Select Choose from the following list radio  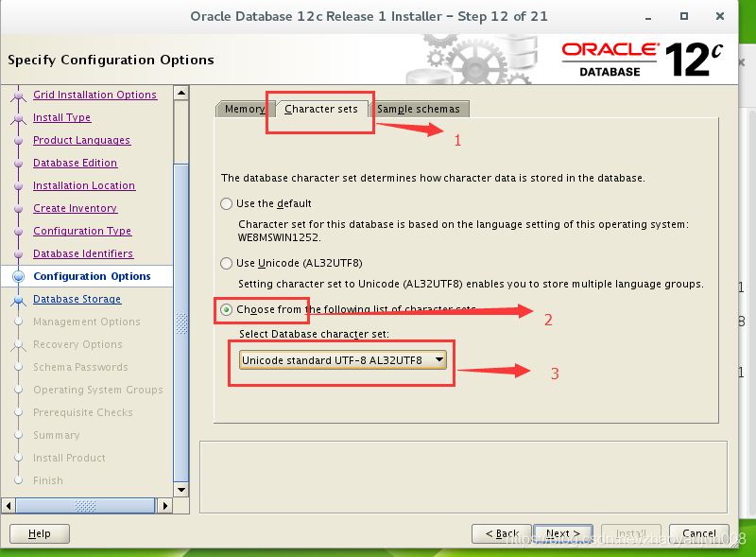coord(226,309)
